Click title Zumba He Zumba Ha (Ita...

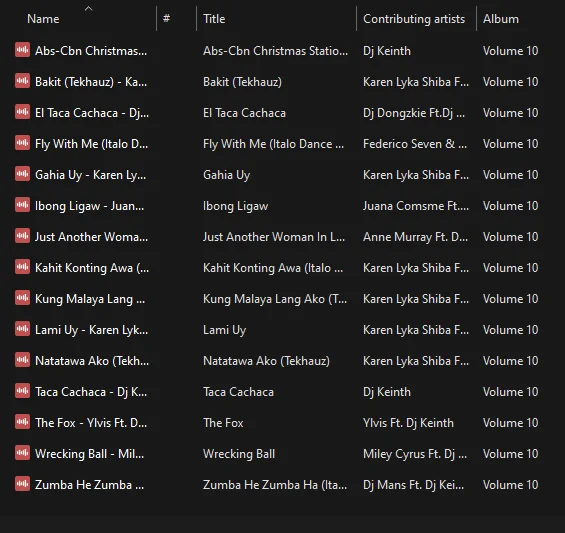pyautogui.click(x=275, y=485)
